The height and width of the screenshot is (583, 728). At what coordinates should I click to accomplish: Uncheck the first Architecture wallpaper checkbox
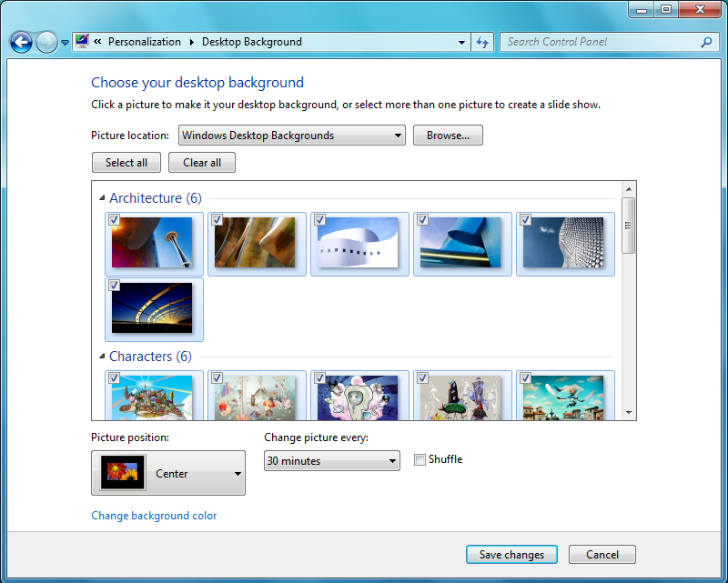(114, 219)
